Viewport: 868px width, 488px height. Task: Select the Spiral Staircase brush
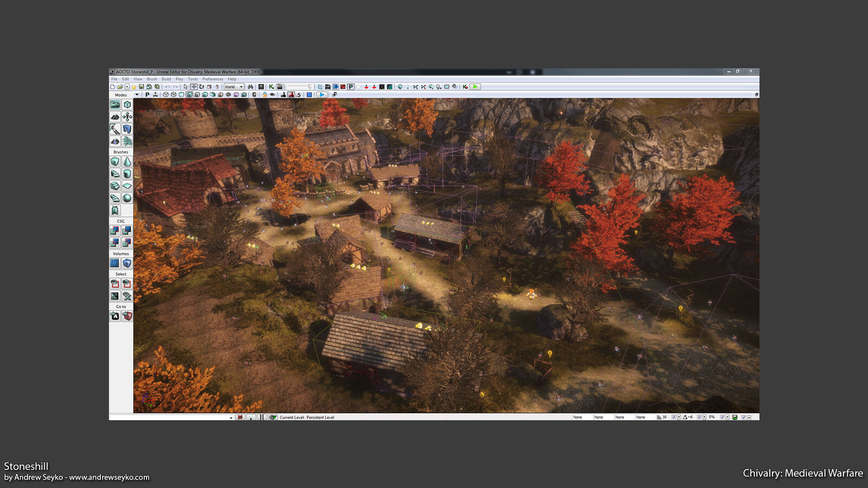click(115, 198)
